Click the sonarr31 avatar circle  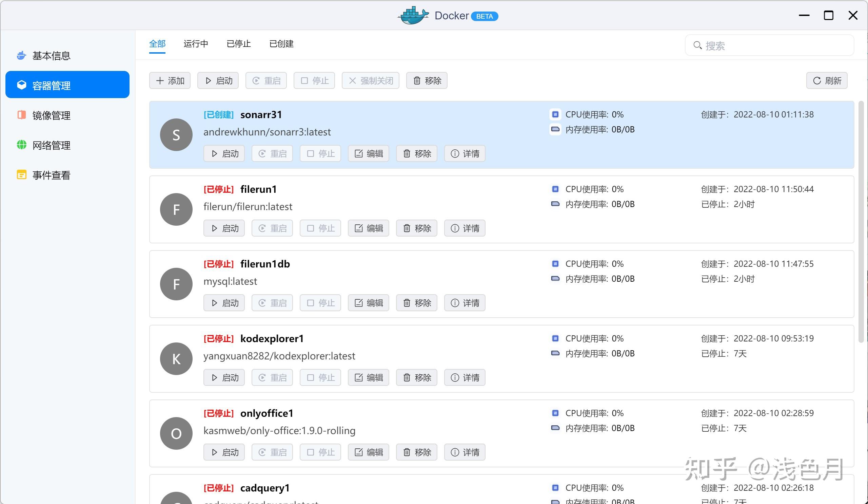point(176,134)
